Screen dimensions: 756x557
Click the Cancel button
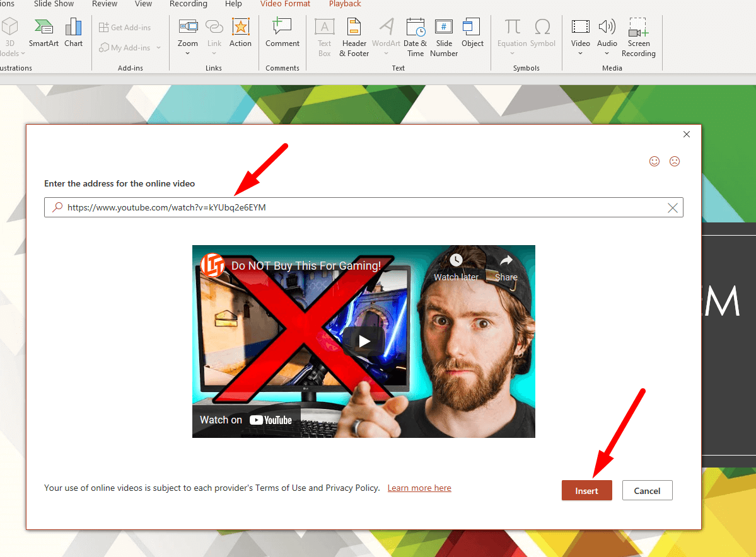[647, 490]
